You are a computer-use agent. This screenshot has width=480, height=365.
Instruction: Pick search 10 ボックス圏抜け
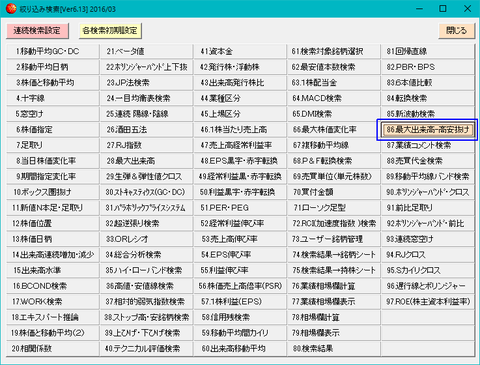pos(53,192)
